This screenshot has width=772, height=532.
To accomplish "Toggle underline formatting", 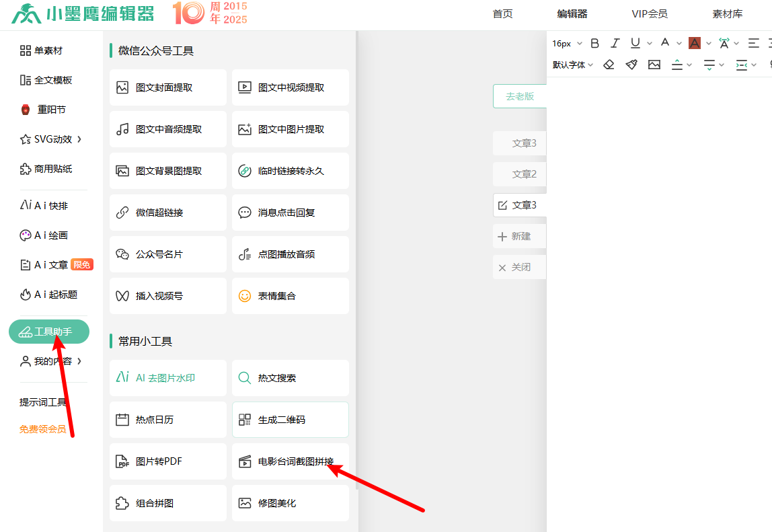I will (635, 43).
